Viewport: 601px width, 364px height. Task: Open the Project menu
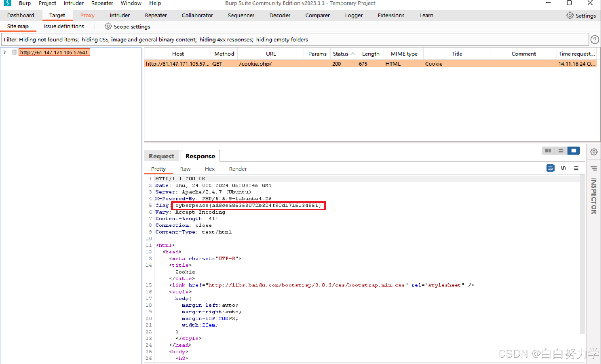point(47,3)
